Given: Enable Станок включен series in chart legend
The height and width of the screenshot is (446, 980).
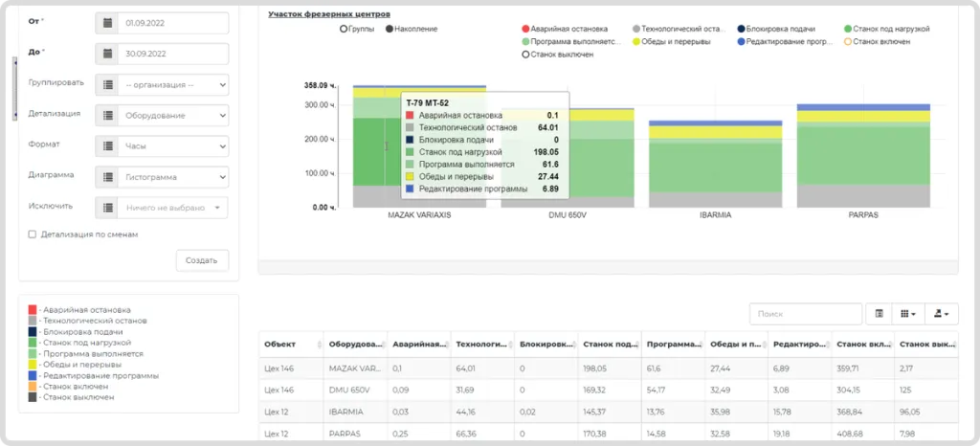Looking at the screenshot, I should (x=877, y=42).
